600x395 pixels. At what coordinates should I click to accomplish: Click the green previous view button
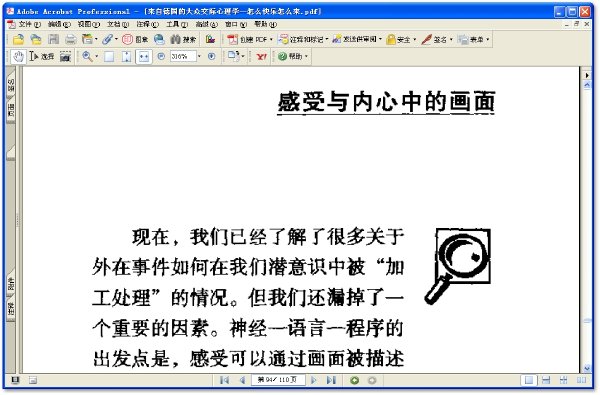coord(355,380)
